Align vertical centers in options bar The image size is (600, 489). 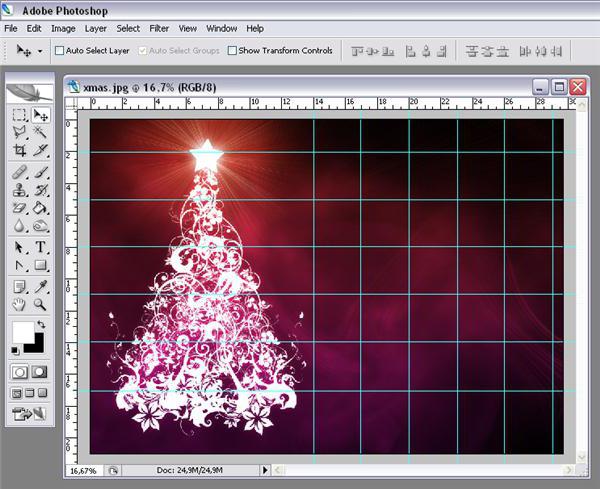pyautogui.click(x=373, y=51)
